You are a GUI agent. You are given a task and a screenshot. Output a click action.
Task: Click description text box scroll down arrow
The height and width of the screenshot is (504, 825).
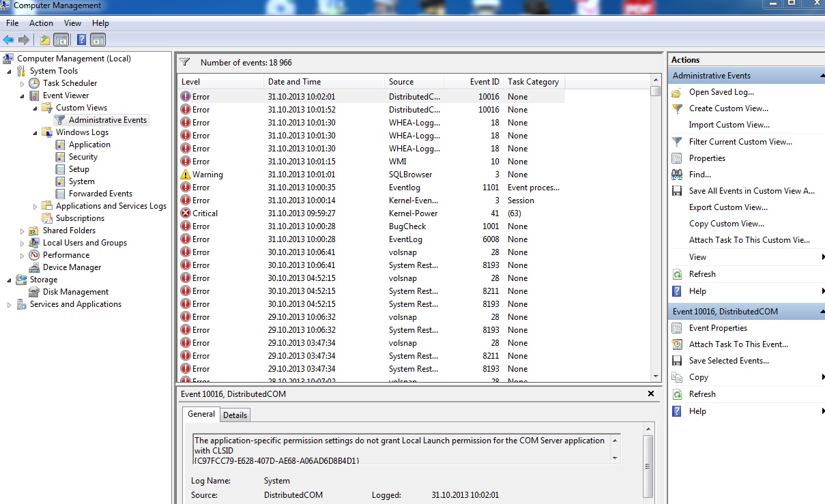tap(615, 458)
